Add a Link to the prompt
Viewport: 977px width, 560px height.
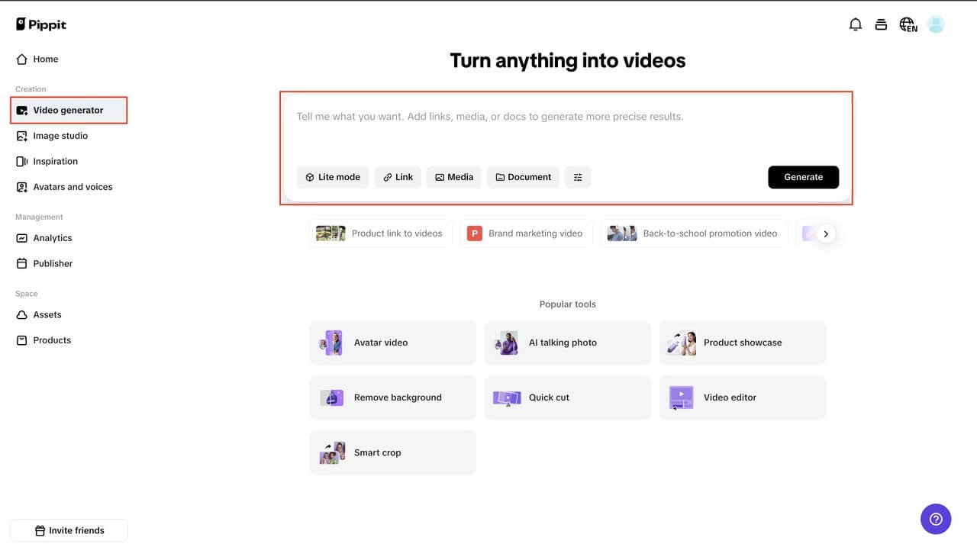click(x=398, y=177)
